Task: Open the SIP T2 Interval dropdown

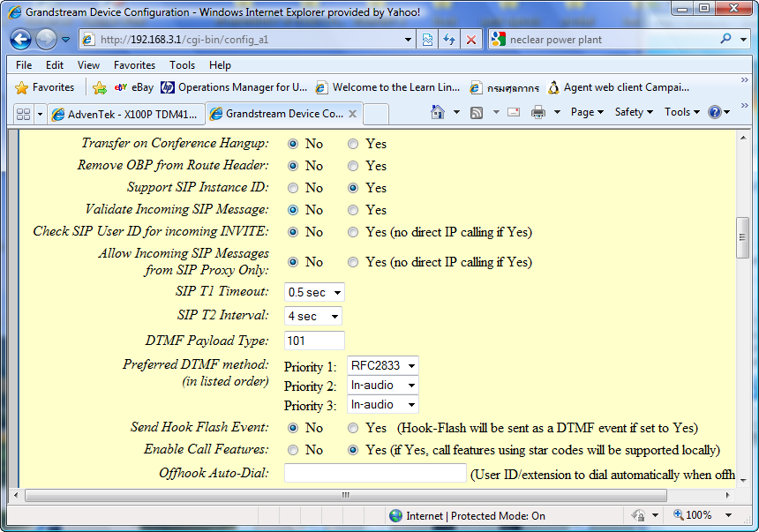Action: point(313,316)
